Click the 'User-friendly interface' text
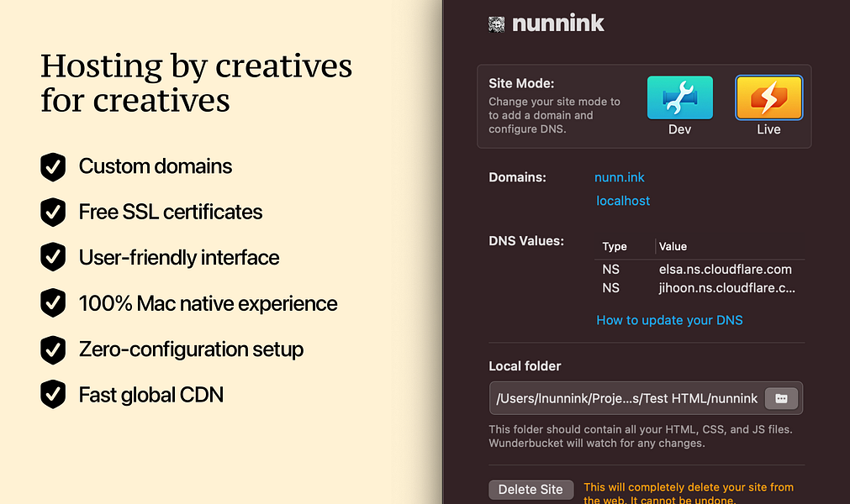The width and height of the screenshot is (850, 504). click(x=179, y=258)
